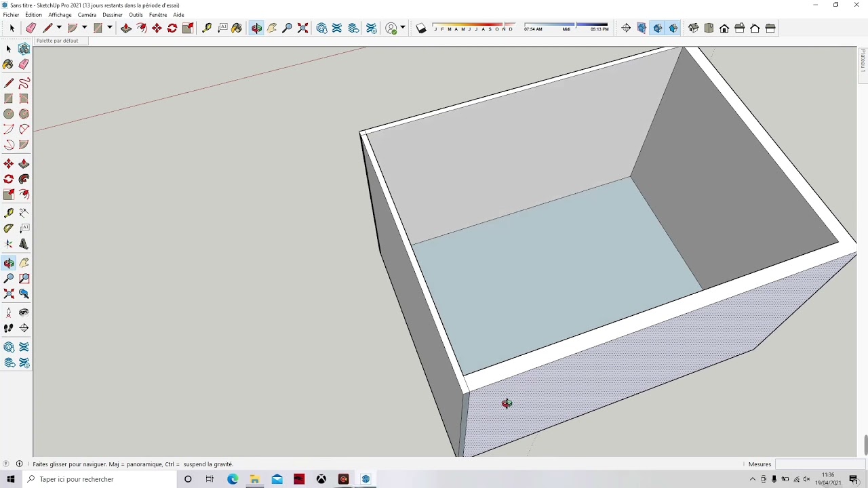Select the Tape Measure in the top toolbar
This screenshot has height=488, width=868.
(207, 28)
